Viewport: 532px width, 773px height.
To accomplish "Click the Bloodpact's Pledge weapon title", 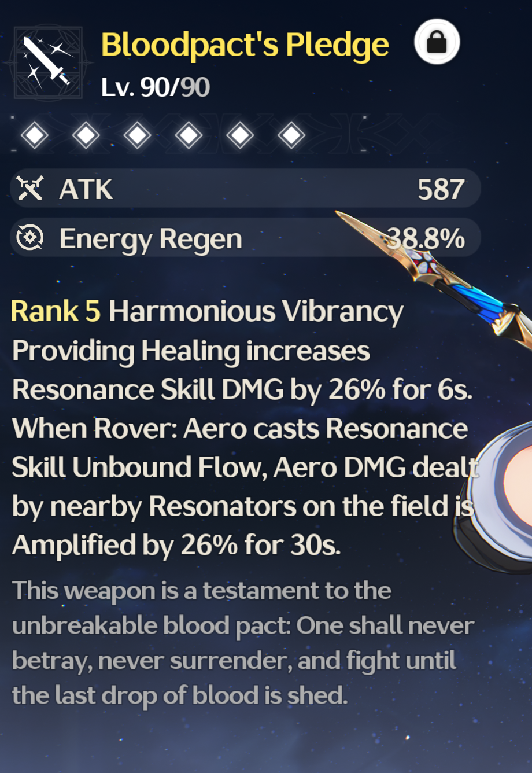I will pyautogui.click(x=245, y=46).
